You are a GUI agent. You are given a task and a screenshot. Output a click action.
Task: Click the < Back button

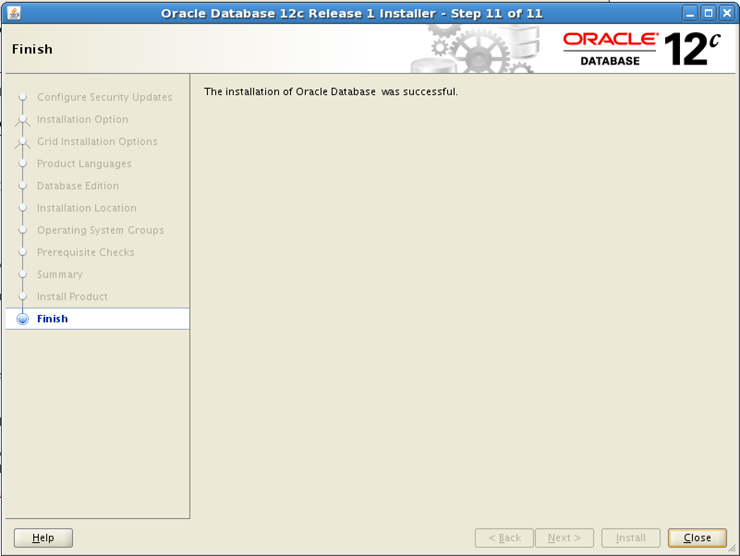pos(504,538)
